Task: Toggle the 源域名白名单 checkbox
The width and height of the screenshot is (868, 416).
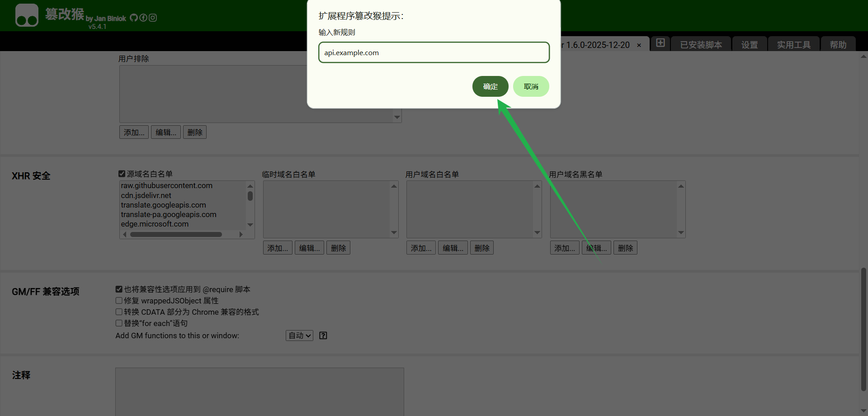Action: [x=122, y=174]
